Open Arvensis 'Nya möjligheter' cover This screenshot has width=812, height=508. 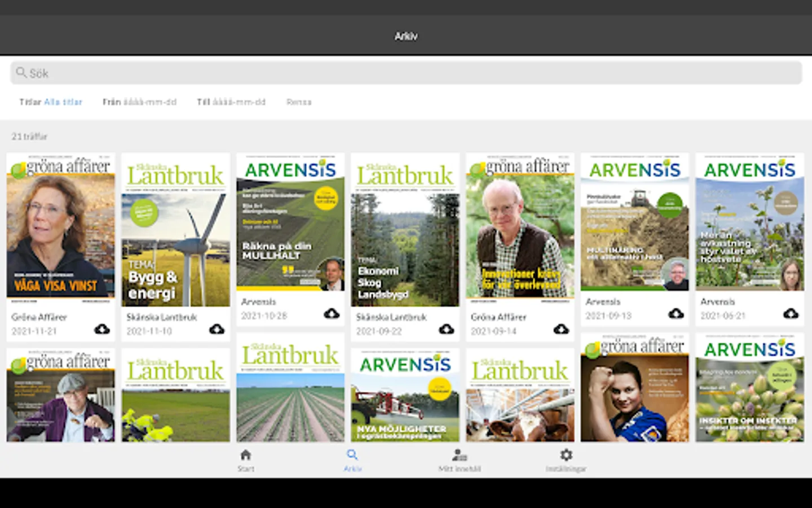point(405,395)
